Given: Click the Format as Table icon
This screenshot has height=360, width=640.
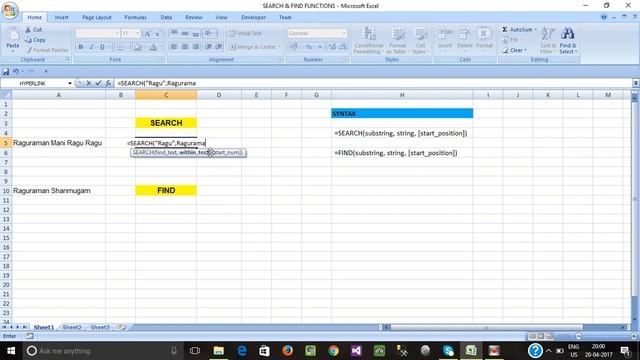Looking at the screenshot, I should tap(396, 40).
